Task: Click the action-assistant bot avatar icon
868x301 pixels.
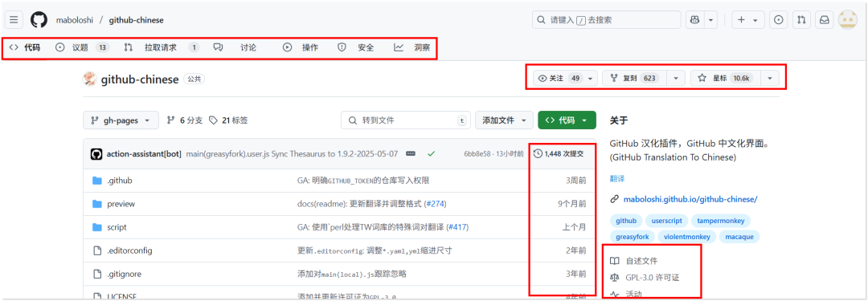Action: click(x=96, y=153)
